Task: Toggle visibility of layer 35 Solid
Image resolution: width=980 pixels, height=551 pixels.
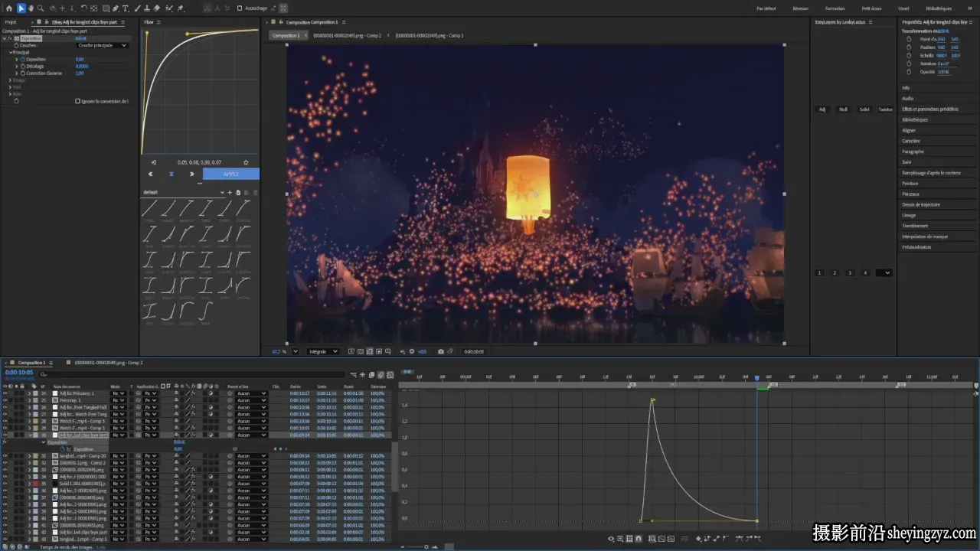Action: [x=5, y=484]
